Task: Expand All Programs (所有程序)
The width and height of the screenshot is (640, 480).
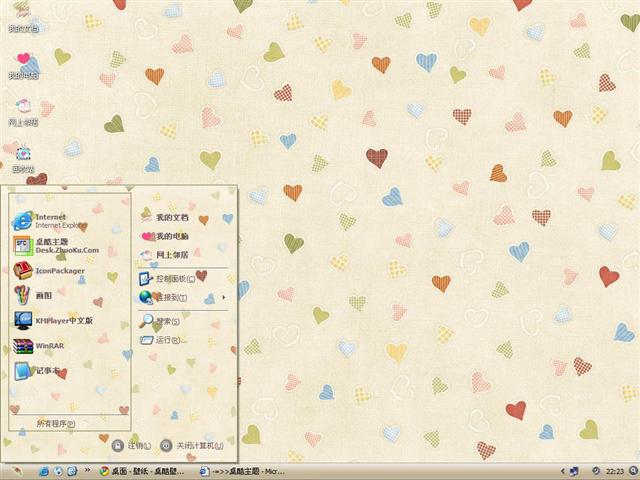Action: click(x=56, y=424)
